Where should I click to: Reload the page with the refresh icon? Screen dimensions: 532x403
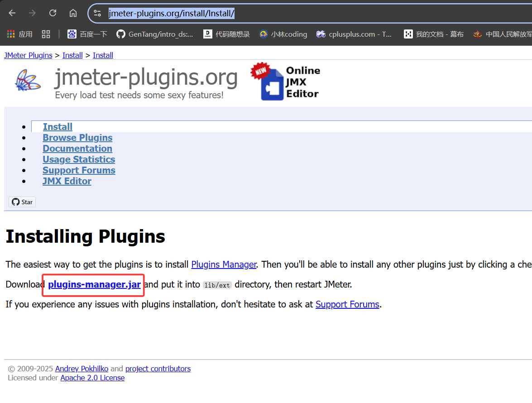tap(53, 13)
